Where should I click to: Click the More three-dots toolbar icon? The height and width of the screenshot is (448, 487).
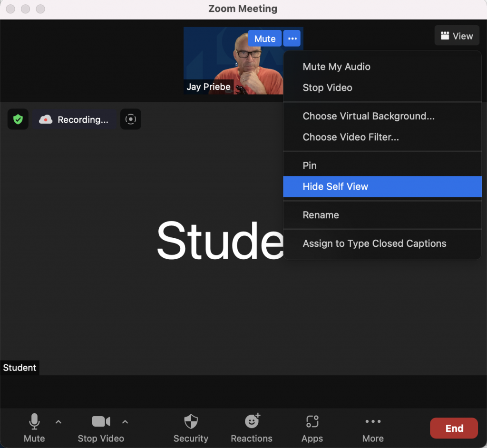tap(373, 422)
